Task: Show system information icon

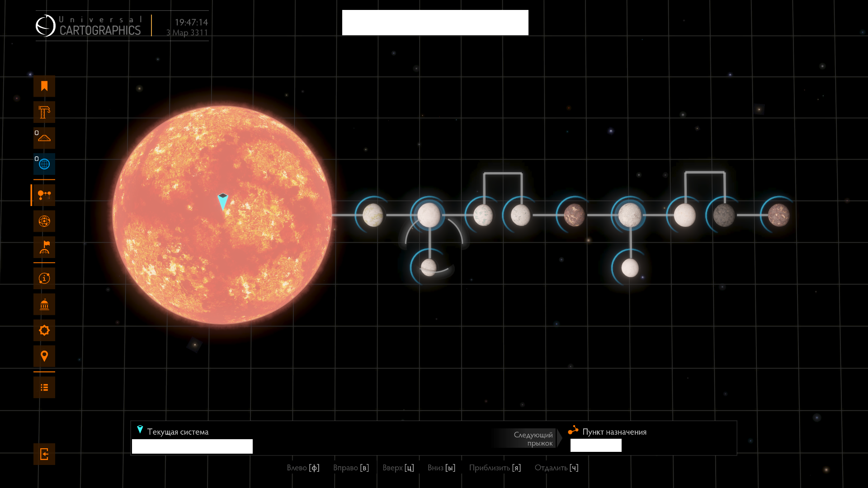Action: 44,278
